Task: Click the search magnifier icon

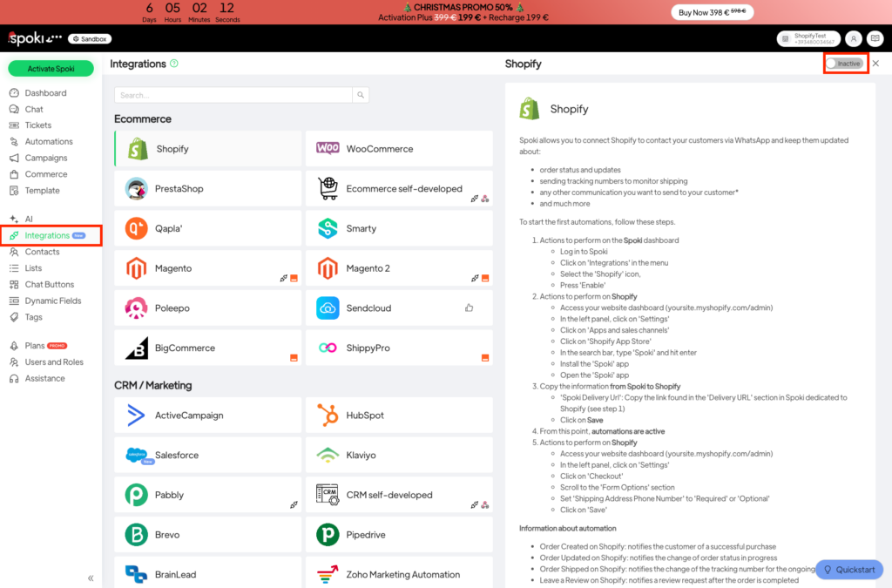Action: tap(361, 95)
